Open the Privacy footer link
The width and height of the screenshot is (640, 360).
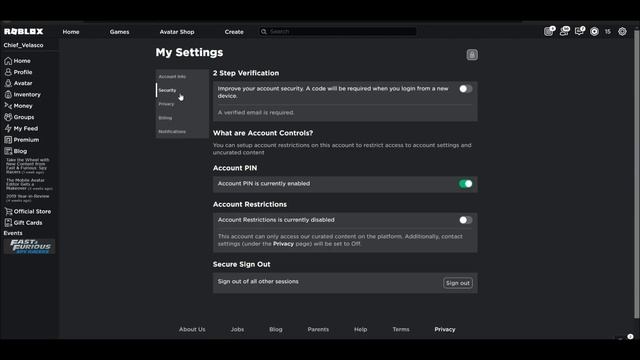pyautogui.click(x=445, y=329)
